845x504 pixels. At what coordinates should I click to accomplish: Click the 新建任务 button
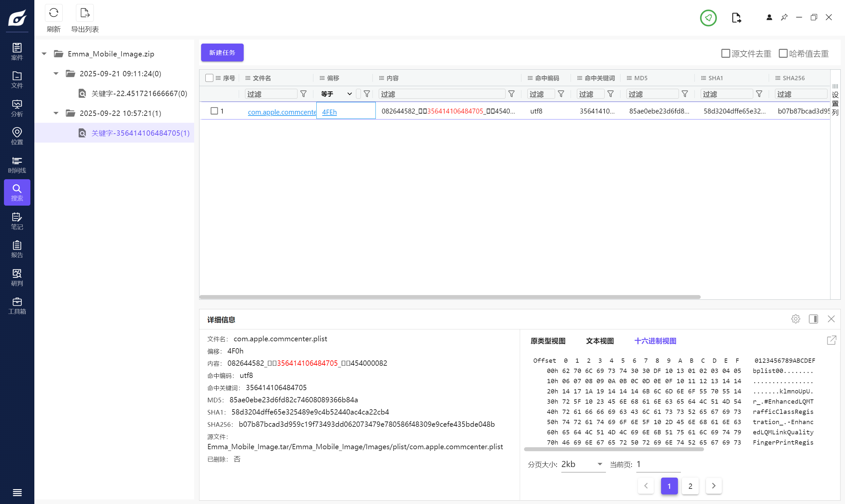pyautogui.click(x=222, y=52)
